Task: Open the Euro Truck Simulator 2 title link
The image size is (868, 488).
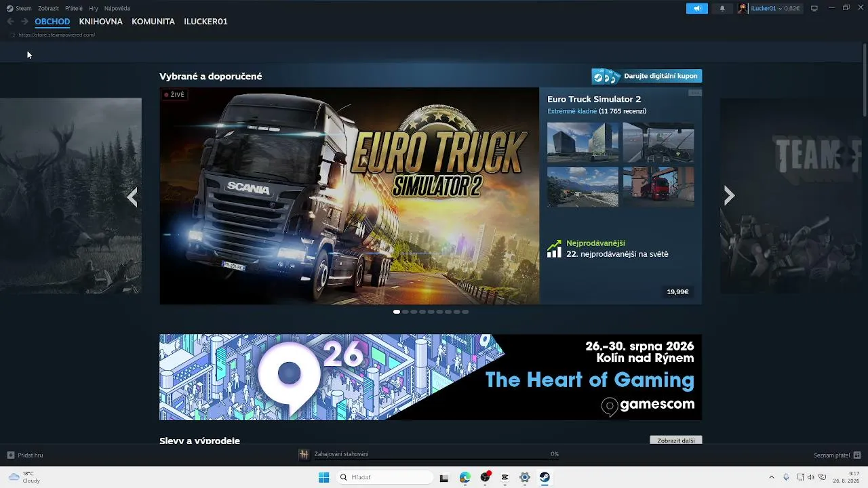Action: [594, 100]
